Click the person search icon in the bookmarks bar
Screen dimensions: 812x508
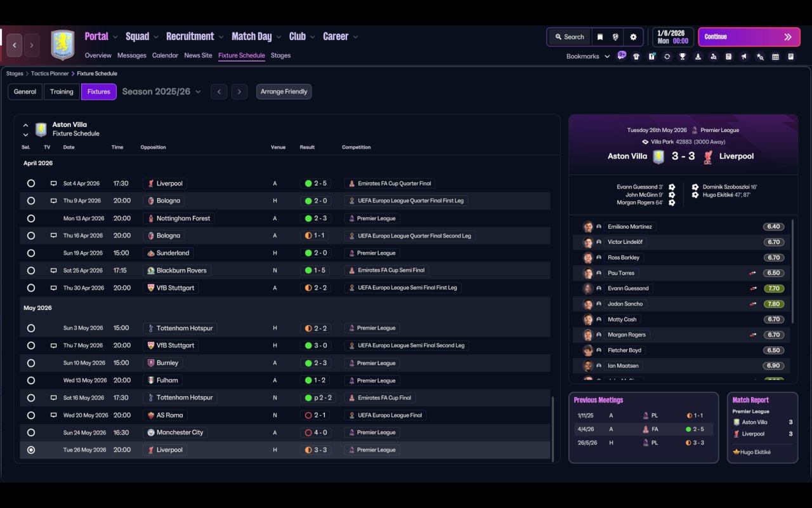pos(713,57)
